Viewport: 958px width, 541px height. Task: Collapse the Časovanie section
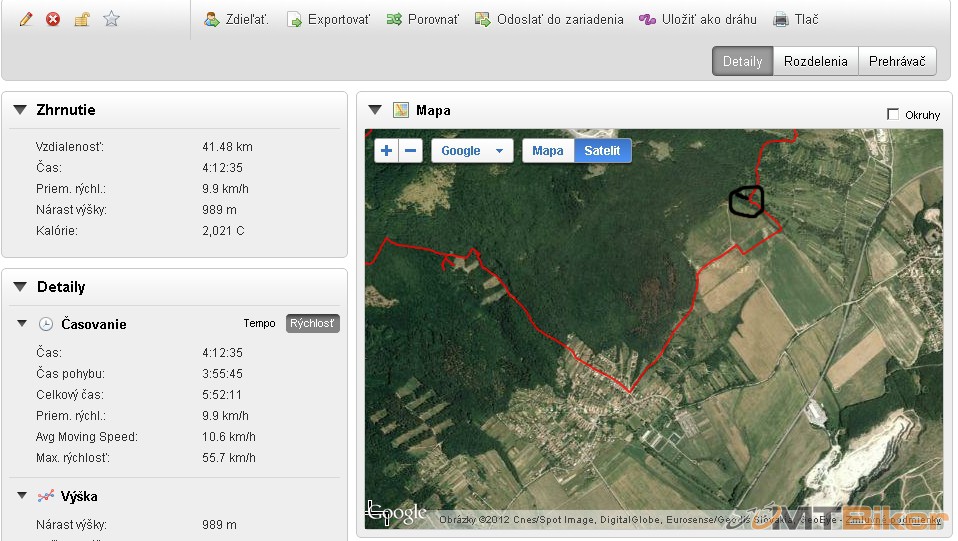22,323
